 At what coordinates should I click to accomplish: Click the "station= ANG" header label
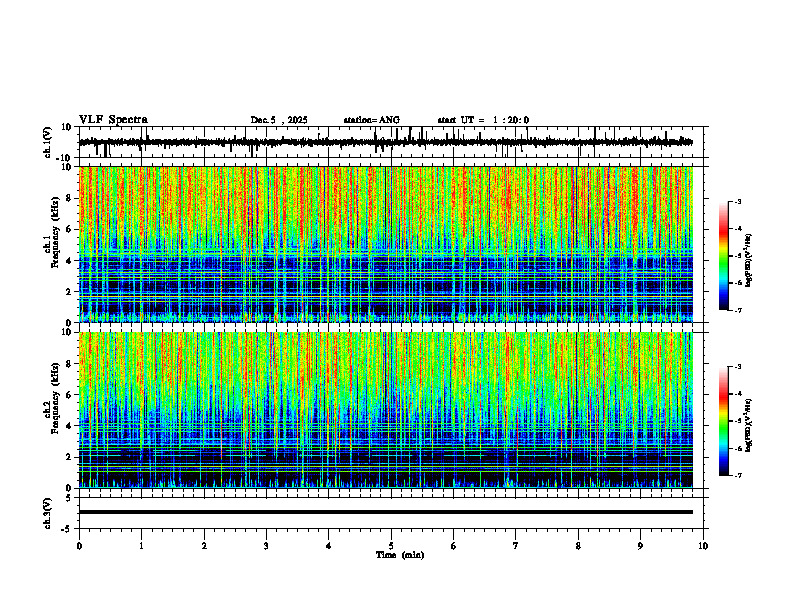pos(371,120)
